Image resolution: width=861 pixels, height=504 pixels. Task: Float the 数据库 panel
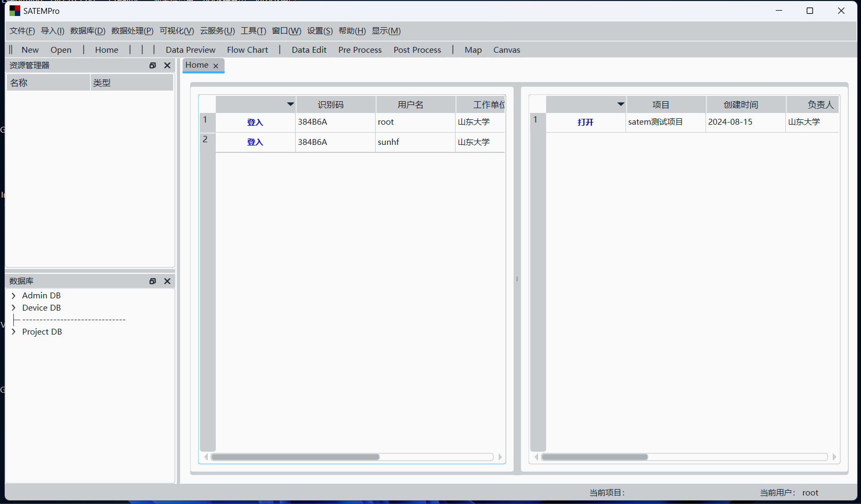click(x=153, y=281)
